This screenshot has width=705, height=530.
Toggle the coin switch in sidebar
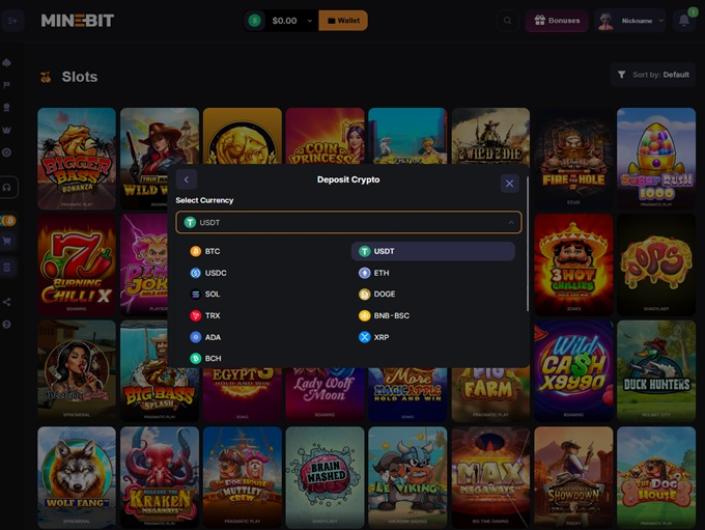8,220
